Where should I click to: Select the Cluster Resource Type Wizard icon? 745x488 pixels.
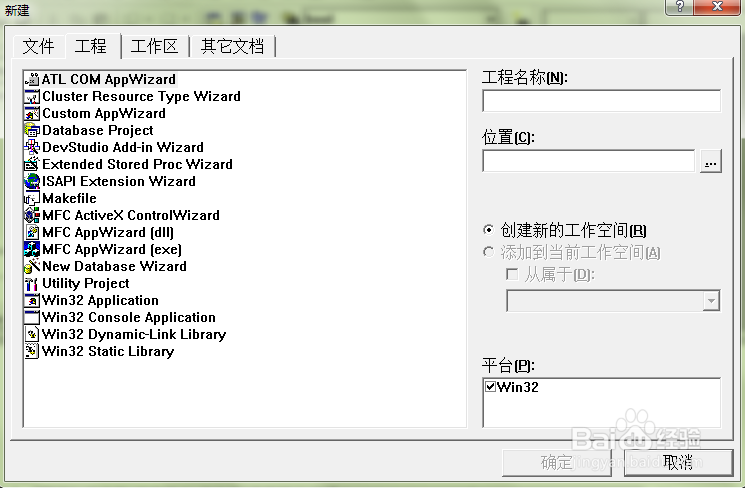click(x=32, y=96)
